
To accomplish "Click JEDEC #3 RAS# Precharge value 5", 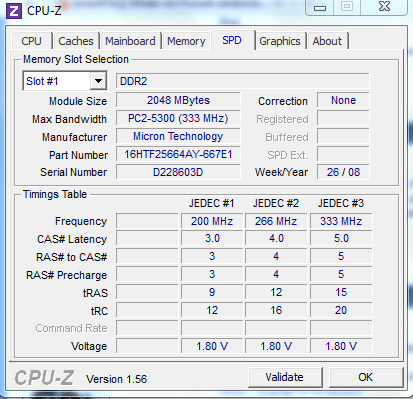I will point(341,274).
